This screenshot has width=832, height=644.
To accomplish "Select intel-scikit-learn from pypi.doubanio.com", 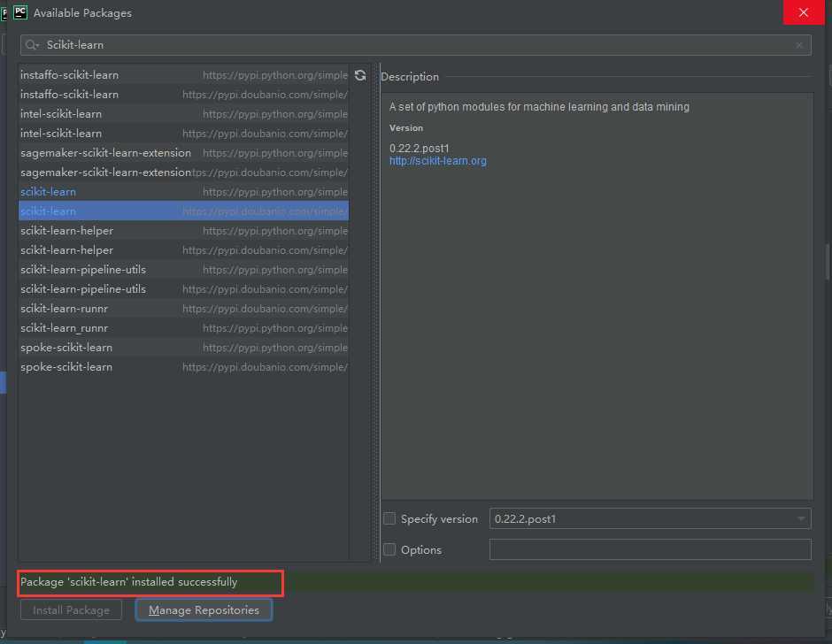I will pyautogui.click(x=183, y=134).
